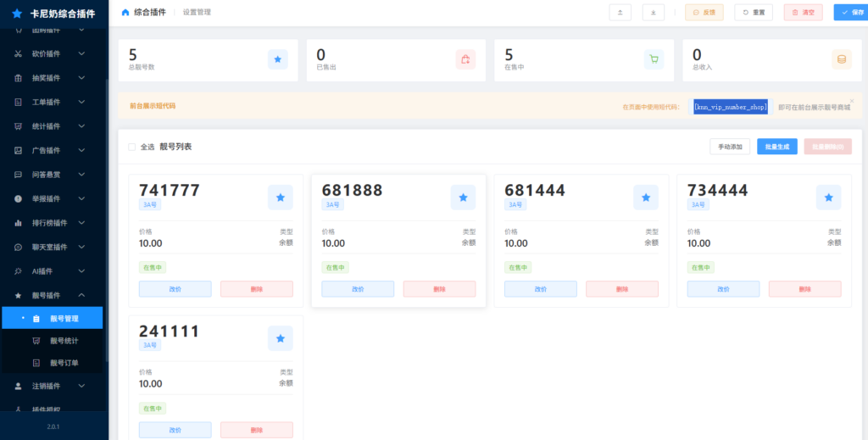The width and height of the screenshot is (868, 440).
Task: Click the shopping cart icon for 在售中
Action: [x=653, y=59]
